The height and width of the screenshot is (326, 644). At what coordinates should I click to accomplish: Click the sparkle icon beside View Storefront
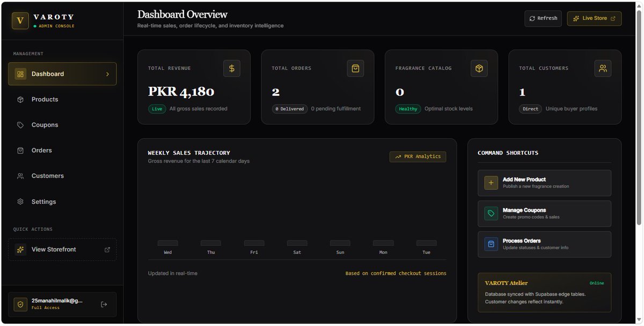[20, 249]
